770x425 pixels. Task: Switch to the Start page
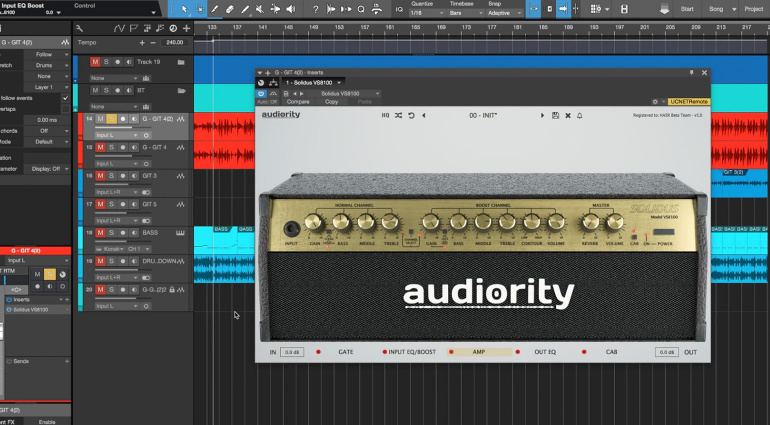(x=687, y=9)
